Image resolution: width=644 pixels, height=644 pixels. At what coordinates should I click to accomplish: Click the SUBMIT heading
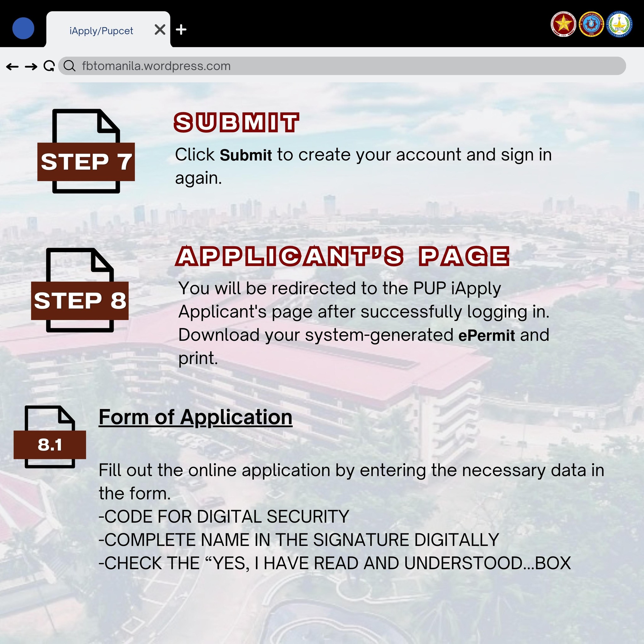coord(236,122)
